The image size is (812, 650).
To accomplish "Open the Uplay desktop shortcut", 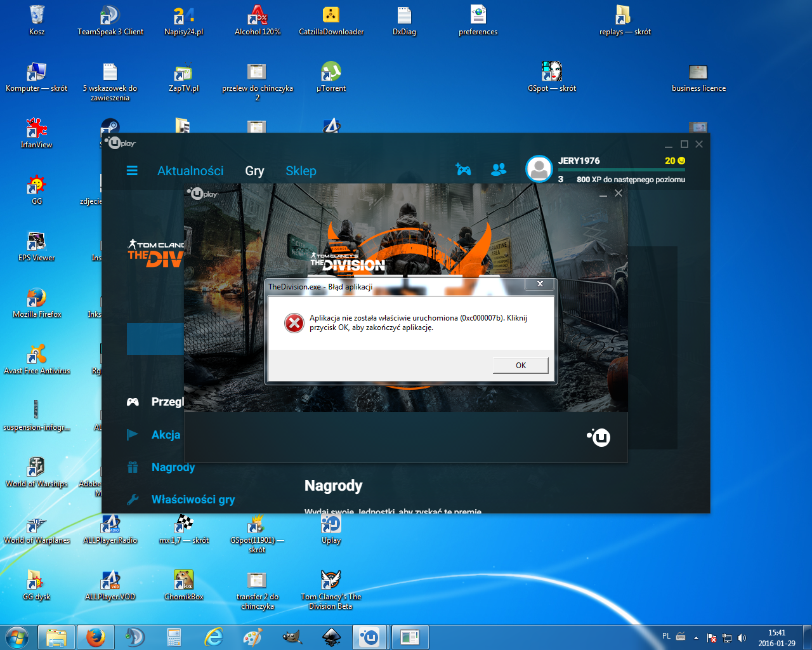I will click(331, 529).
